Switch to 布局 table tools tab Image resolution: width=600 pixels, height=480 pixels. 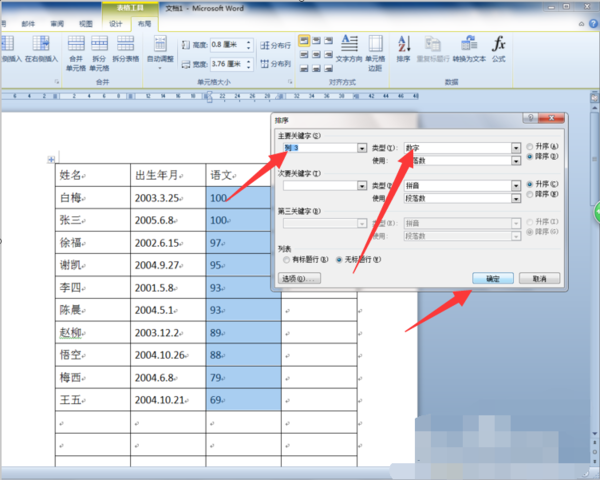144,24
